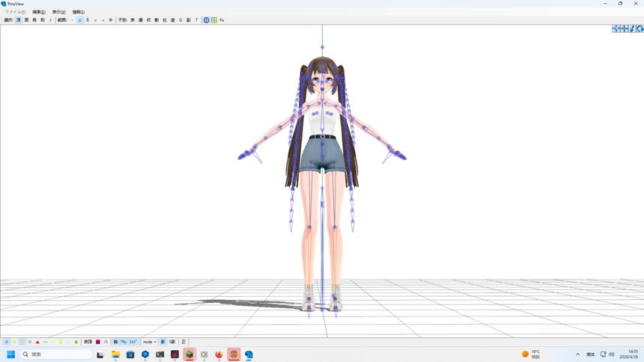Open Firefox from the taskbar
The height and width of the screenshot is (362, 644).
(x=219, y=355)
